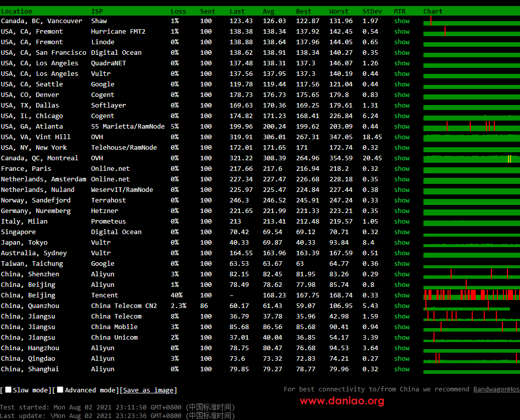Select the "Japan, Tokyo" location text
This screenshot has width=520, height=420.
point(24,243)
